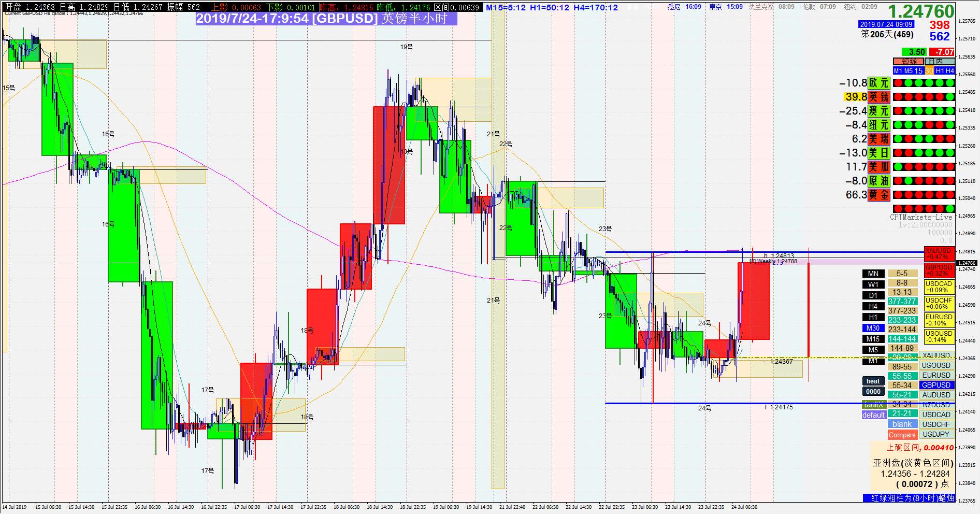Click the 红绿粗柱为(8小时)蜡烛 blue footer label
The image size is (980, 514).
point(909,498)
